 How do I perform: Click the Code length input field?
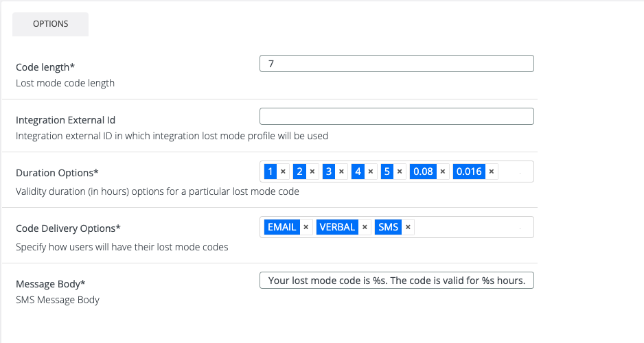click(397, 64)
